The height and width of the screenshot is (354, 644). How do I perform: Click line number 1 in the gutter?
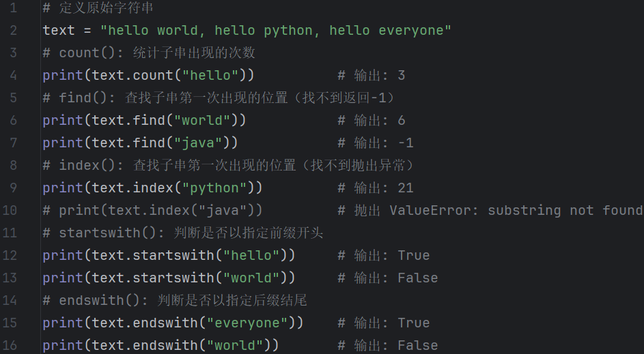(13, 8)
